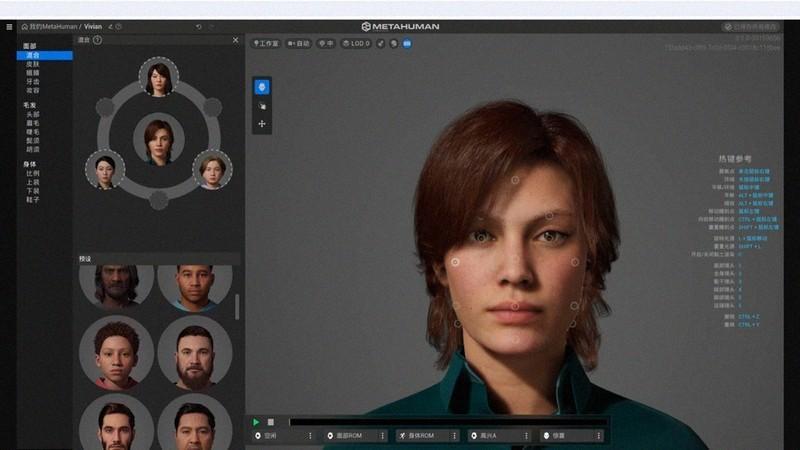Select the Move tool with four-arrow icon

(262, 124)
